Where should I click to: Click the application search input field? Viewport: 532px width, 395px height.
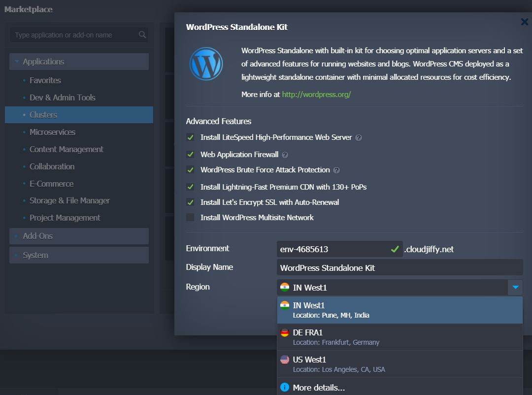(x=79, y=34)
